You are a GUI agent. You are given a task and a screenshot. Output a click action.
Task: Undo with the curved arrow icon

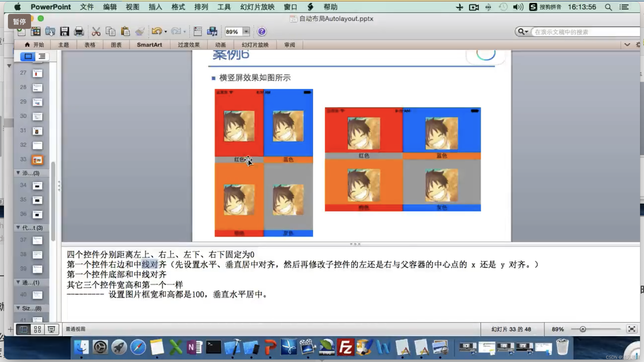pos(157,31)
